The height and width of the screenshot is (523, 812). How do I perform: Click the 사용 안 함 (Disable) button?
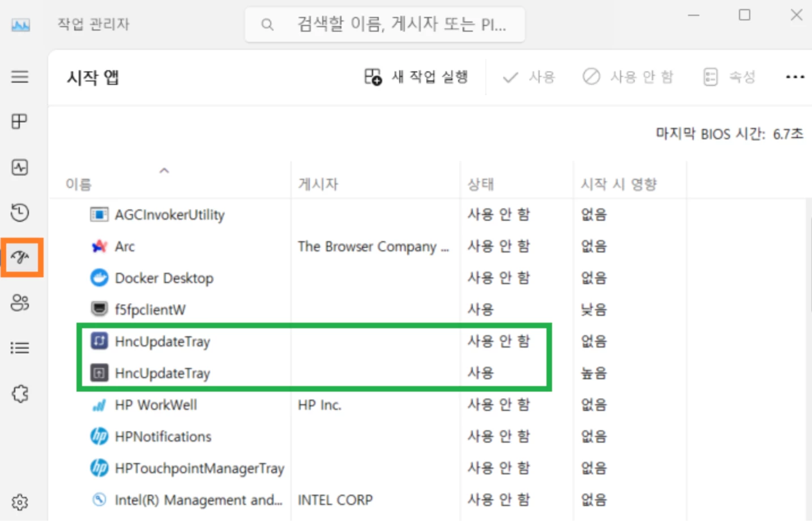(628, 77)
